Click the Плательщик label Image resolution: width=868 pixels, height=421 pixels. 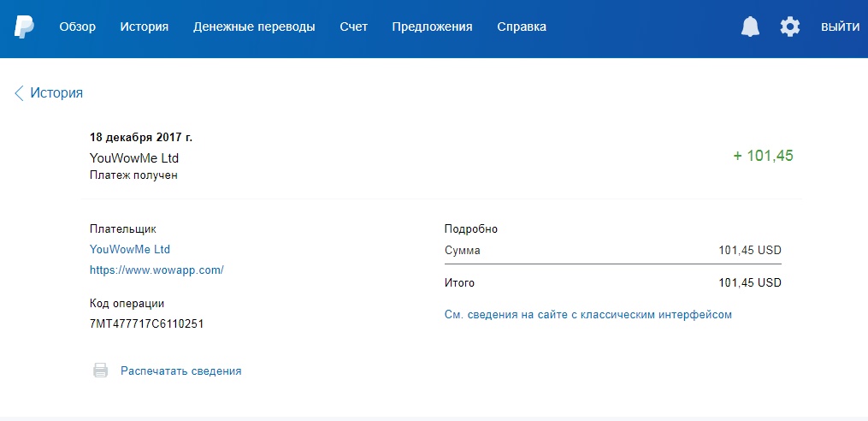pyautogui.click(x=123, y=228)
